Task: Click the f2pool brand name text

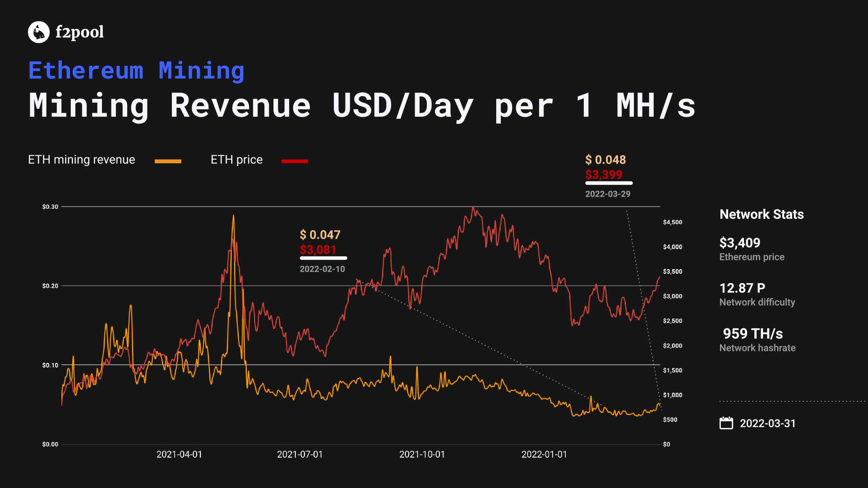Action: [x=79, y=32]
